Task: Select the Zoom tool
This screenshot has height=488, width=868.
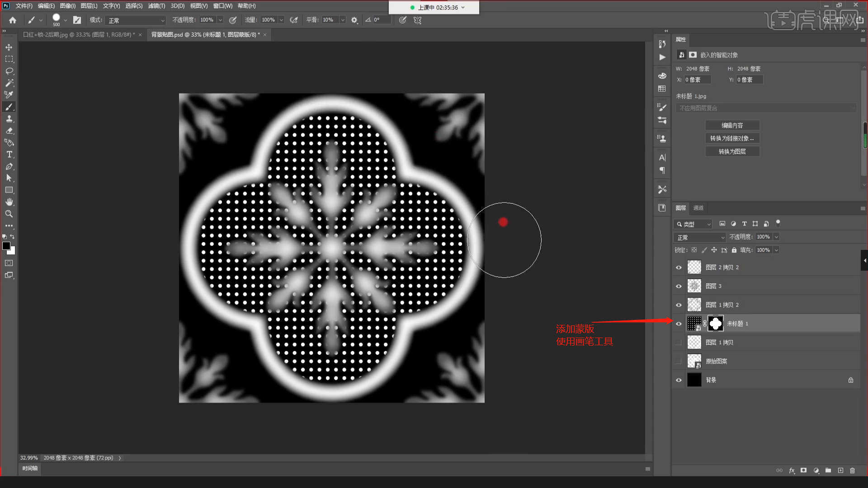Action: (x=9, y=214)
